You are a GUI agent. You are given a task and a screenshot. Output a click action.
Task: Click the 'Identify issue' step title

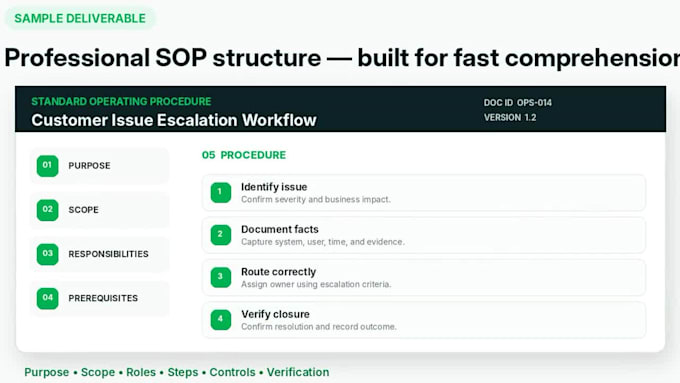[274, 187]
